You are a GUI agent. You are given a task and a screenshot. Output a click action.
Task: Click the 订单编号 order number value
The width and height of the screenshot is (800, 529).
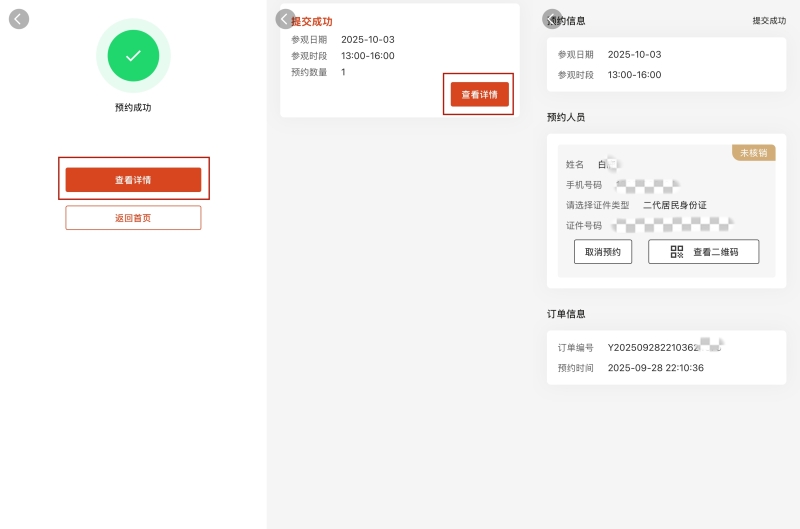tap(664, 348)
